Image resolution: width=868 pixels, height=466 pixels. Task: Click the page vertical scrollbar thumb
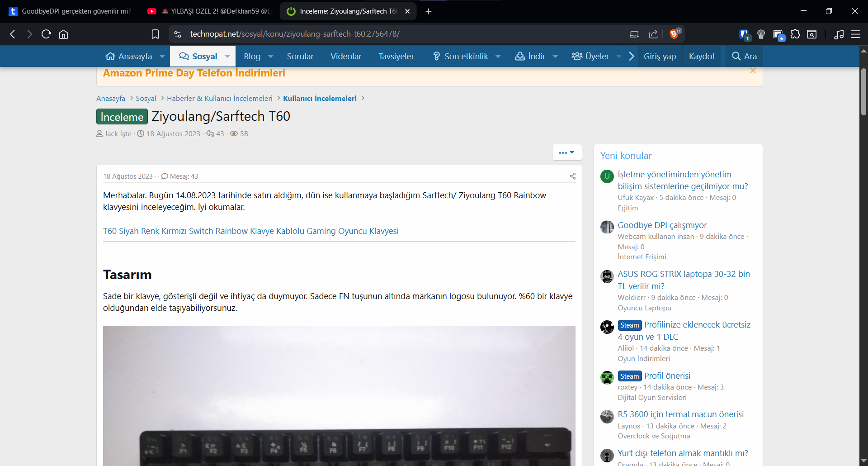[x=863, y=92]
